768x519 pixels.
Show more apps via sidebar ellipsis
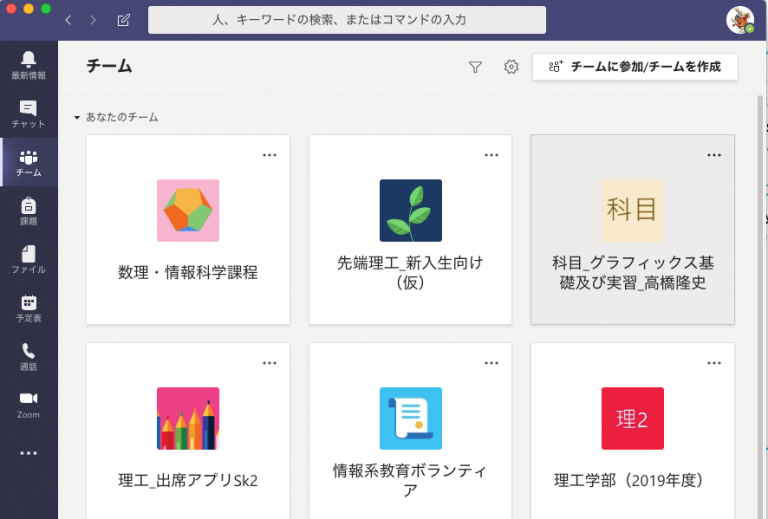(x=28, y=453)
